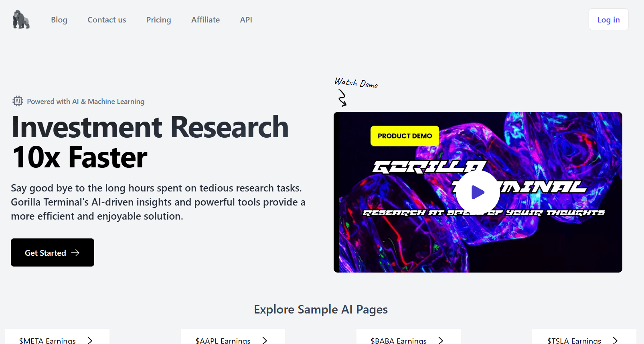Click the Log in button

point(608,19)
